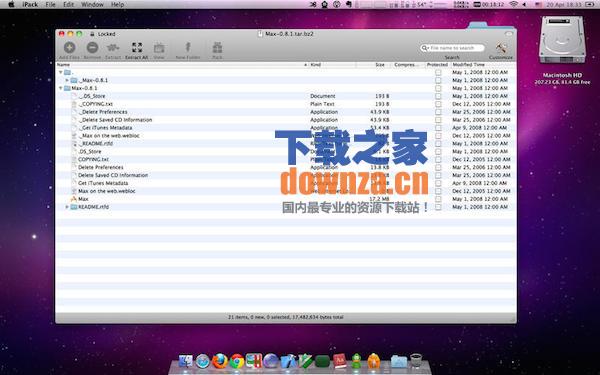Select the ._Max on the web.webloc row
Screen dimensions: 600x375
click(x=285, y=135)
